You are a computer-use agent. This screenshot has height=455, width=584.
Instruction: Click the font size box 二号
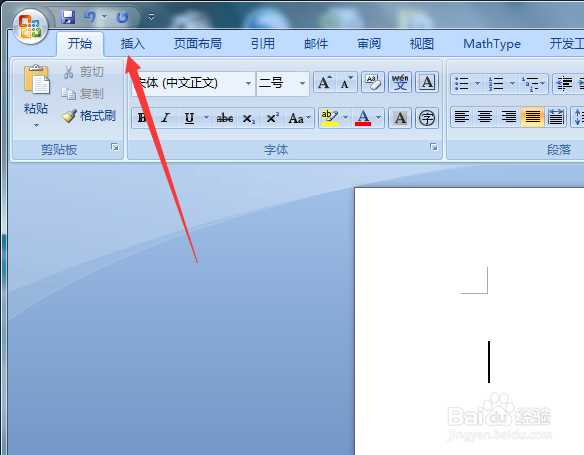(x=277, y=83)
